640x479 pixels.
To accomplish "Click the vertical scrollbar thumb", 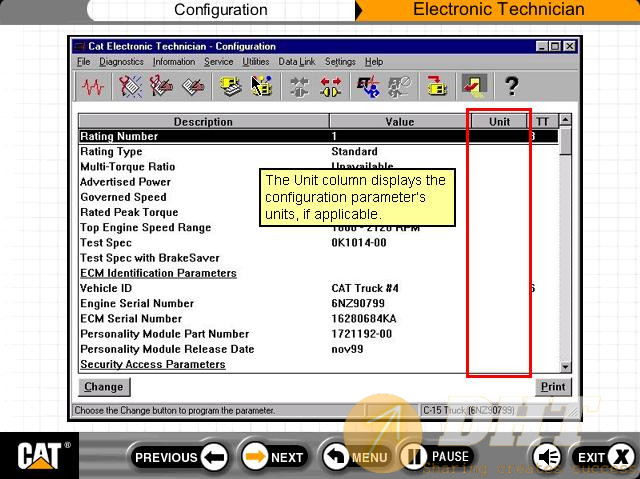I will (565, 141).
